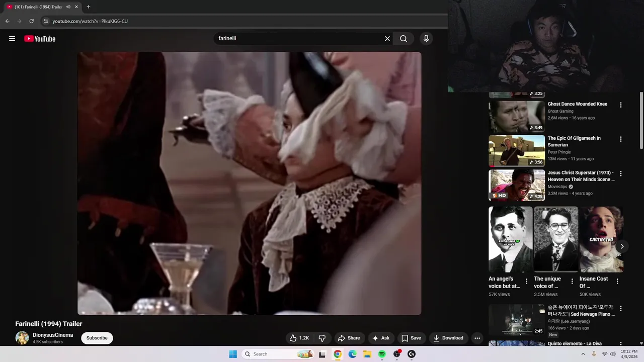The width and height of the screenshot is (644, 362).
Task: Reload the current Chrome page
Action: 31,21
